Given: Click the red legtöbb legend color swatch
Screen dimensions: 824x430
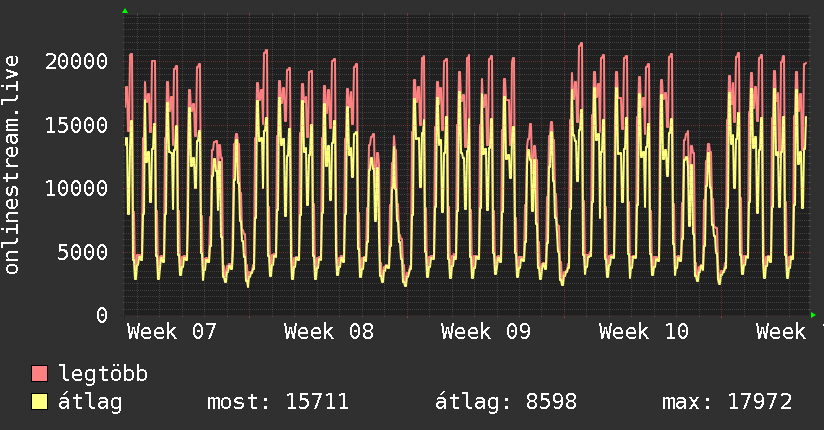Looking at the screenshot, I should click(x=40, y=374).
